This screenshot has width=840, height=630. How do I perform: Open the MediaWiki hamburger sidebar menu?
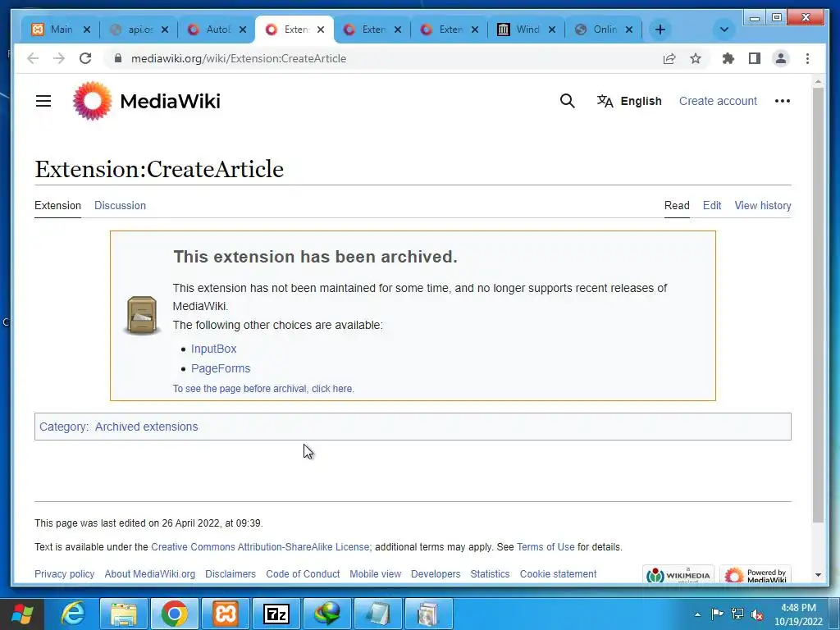click(x=43, y=101)
